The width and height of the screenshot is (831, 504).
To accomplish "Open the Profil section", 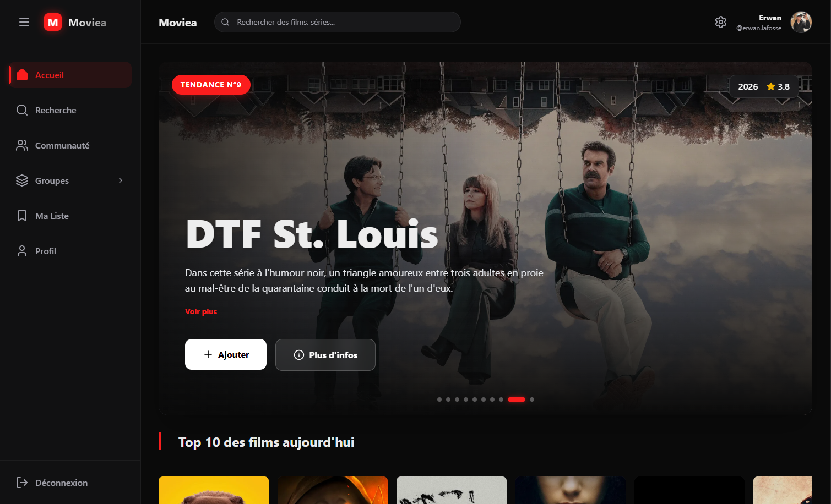I will pyautogui.click(x=45, y=251).
